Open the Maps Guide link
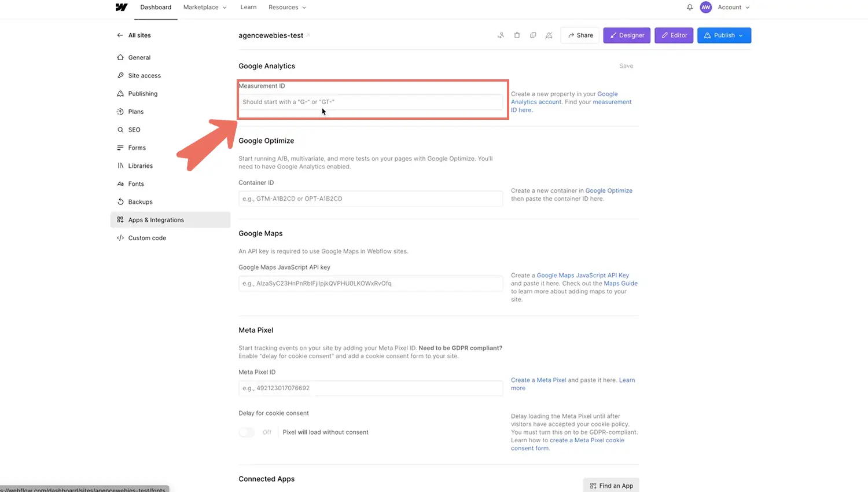The image size is (868, 492). [x=620, y=284]
